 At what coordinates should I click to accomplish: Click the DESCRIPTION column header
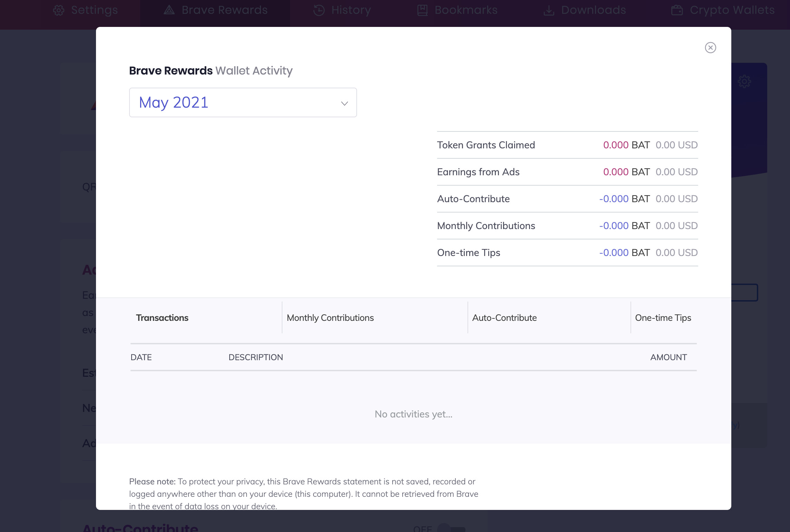pos(256,357)
